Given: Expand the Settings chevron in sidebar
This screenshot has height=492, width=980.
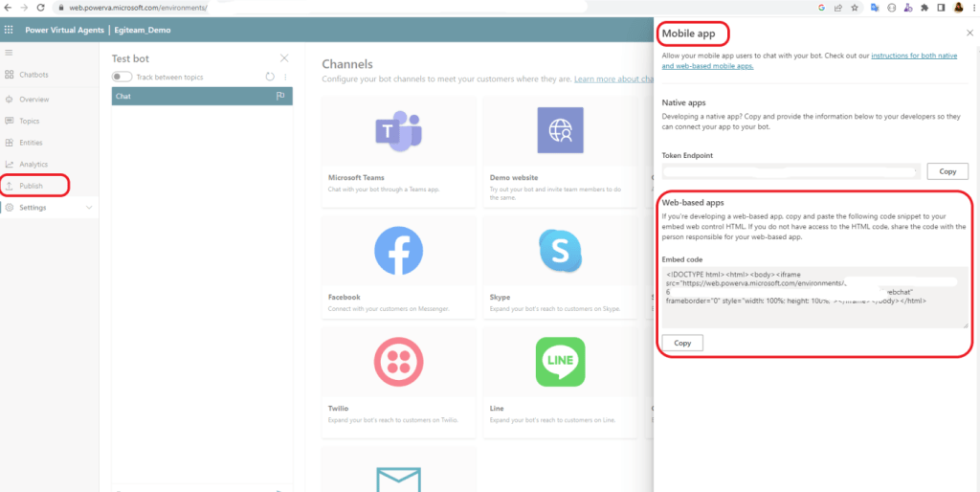Looking at the screenshot, I should (x=89, y=208).
